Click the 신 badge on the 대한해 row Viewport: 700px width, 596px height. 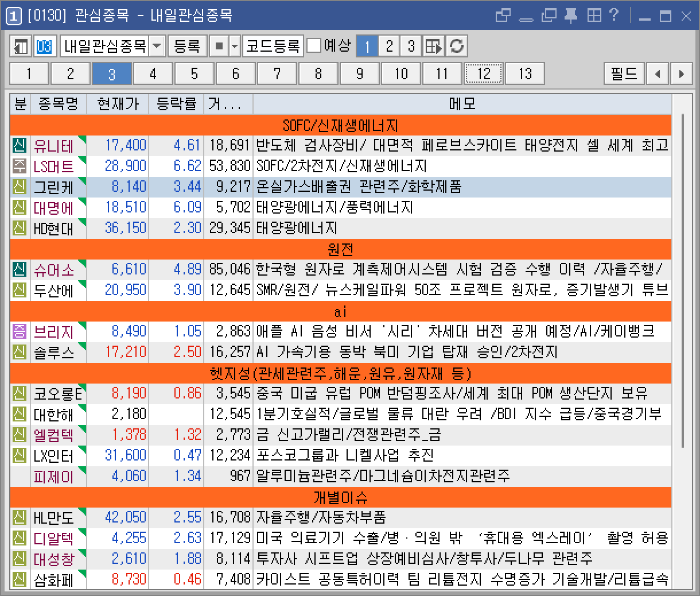click(20, 414)
